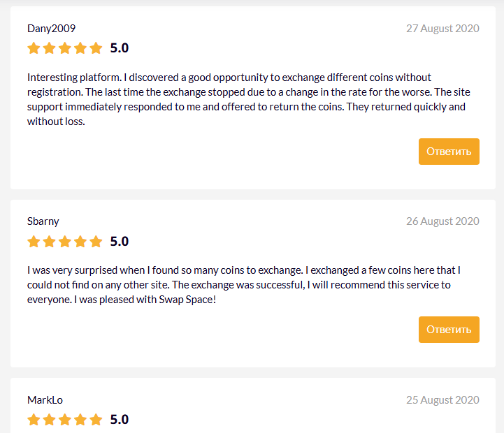Click the review text starting "Interesting platform"
The height and width of the screenshot is (433, 504).
tap(246, 98)
